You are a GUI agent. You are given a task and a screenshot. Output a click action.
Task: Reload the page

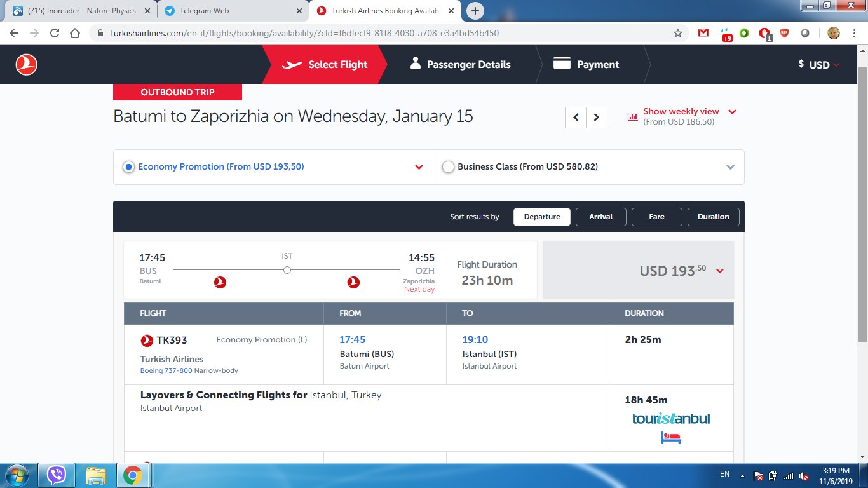pos(55,33)
